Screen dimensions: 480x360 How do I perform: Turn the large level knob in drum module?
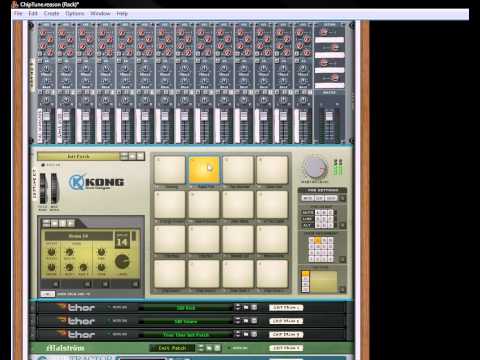[x=122, y=262]
